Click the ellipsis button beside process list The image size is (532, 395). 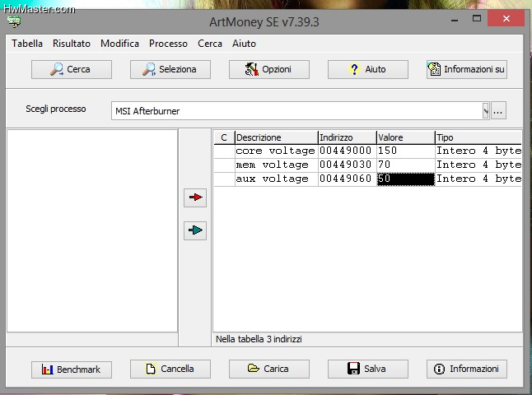tap(498, 110)
